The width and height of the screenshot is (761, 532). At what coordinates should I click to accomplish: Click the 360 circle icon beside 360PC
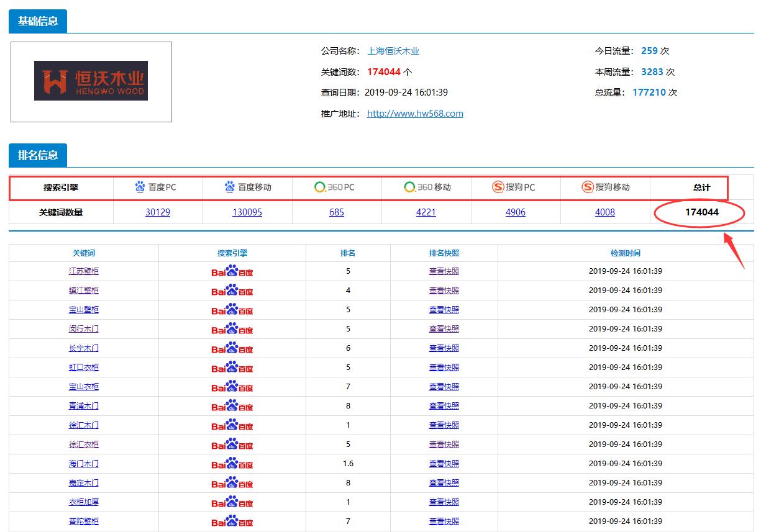click(320, 187)
